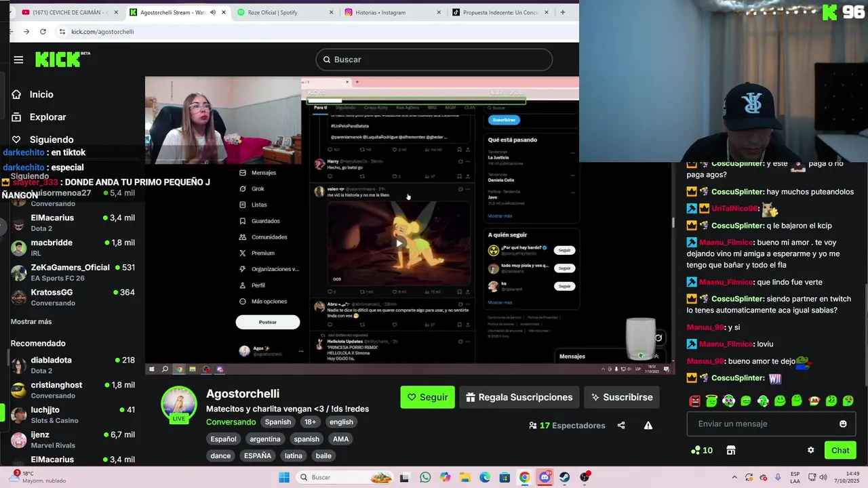
Task: Open the Kick hamburger sidebar menu
Action: point(18,60)
